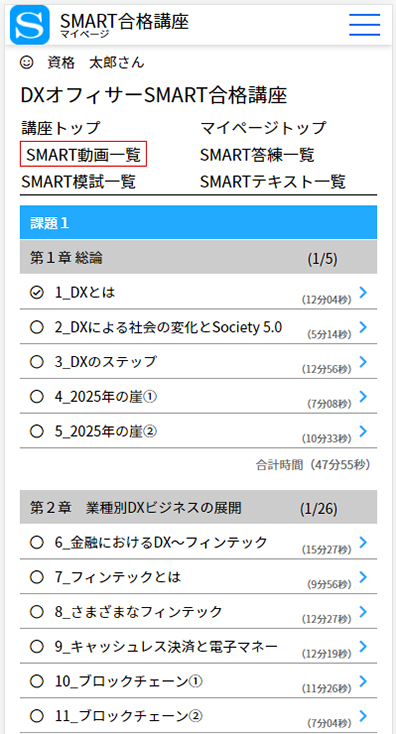This screenshot has width=396, height=734.
Task: Mark 3_DXのステップ circle as complete
Action: (36, 362)
